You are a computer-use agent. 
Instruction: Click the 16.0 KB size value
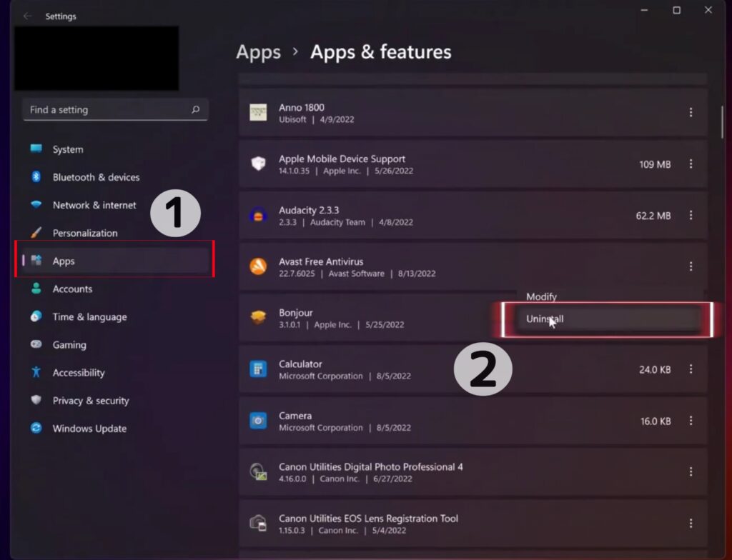pyautogui.click(x=656, y=421)
